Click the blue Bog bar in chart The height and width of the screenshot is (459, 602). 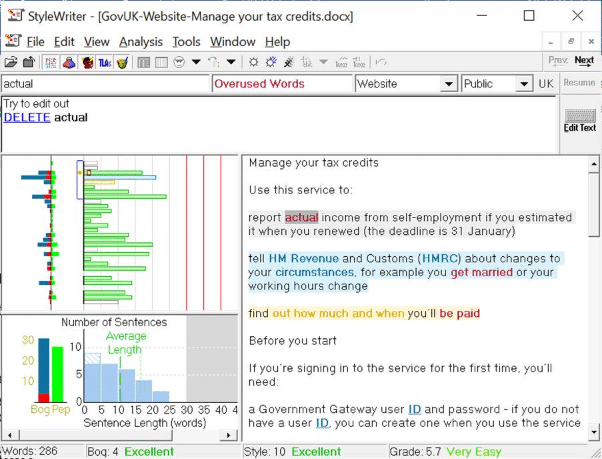pos(44,366)
